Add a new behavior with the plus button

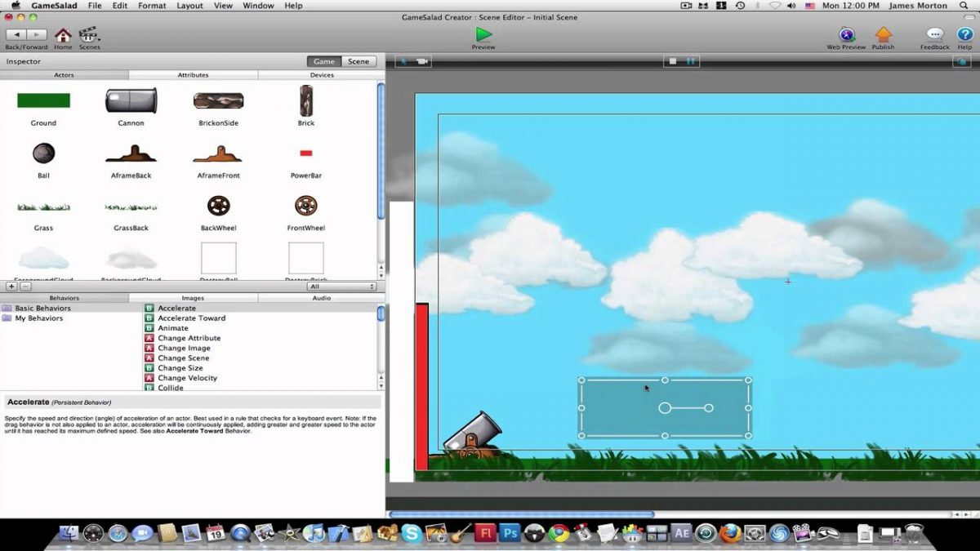(10, 287)
